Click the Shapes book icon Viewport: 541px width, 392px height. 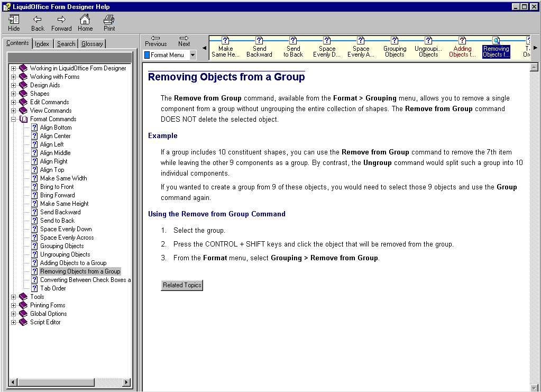click(23, 94)
